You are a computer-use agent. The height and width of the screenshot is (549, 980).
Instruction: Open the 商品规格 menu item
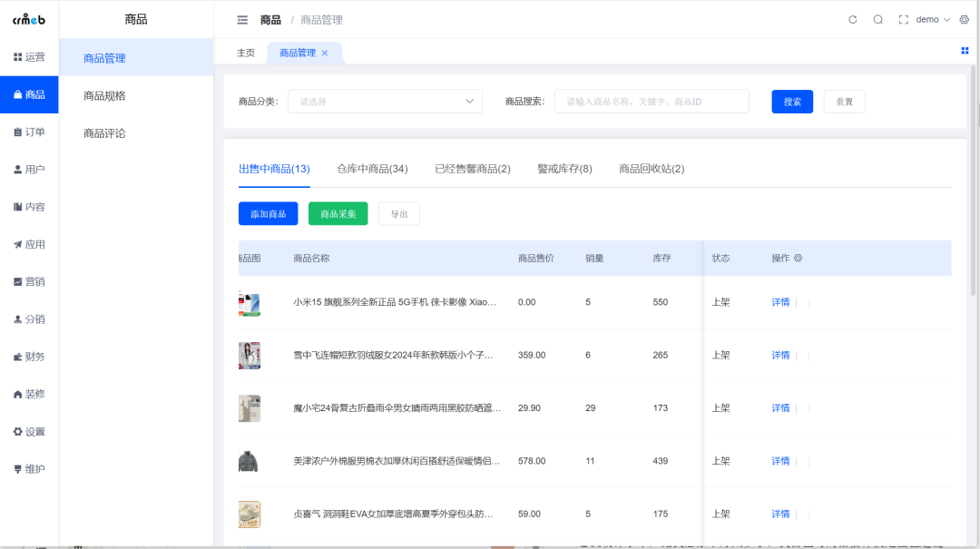pos(103,93)
